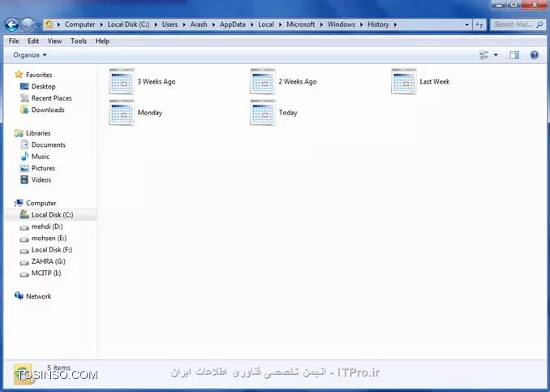Select the 2 Weeks Ago history item
The width and height of the screenshot is (550, 392).
[x=283, y=81]
